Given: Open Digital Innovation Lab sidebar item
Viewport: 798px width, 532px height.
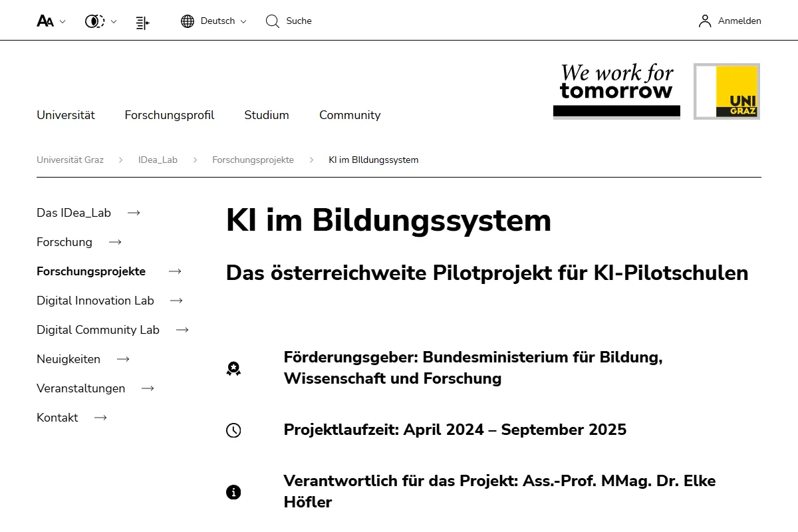Looking at the screenshot, I should click(95, 301).
